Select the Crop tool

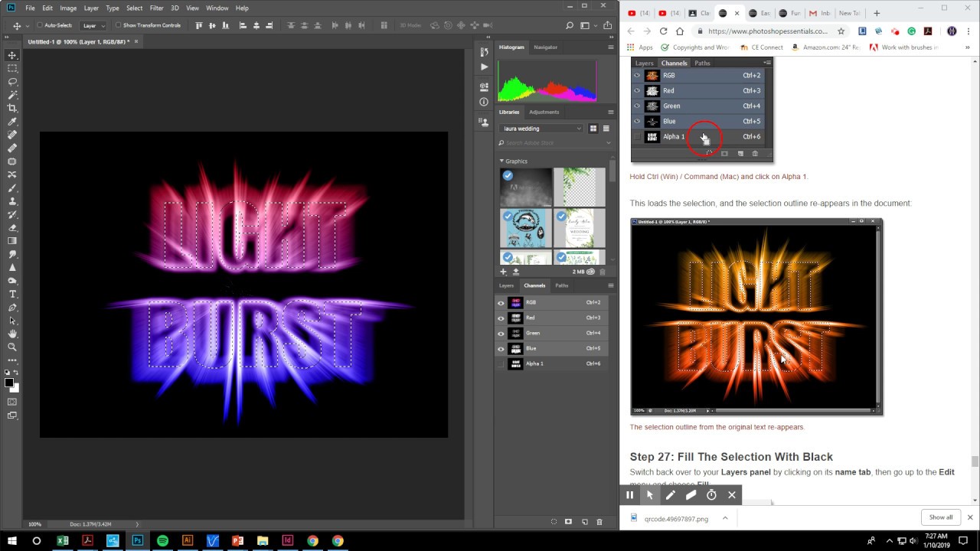tap(12, 108)
